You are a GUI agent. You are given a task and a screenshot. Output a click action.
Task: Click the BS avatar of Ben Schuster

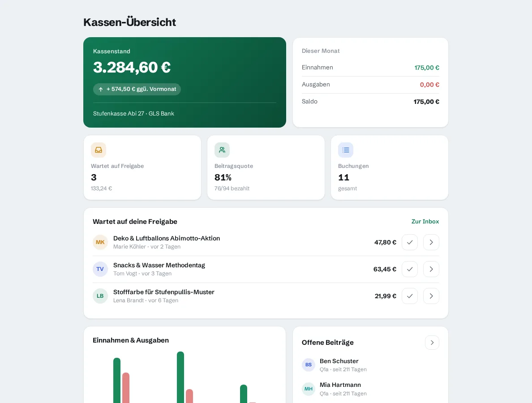(309, 364)
